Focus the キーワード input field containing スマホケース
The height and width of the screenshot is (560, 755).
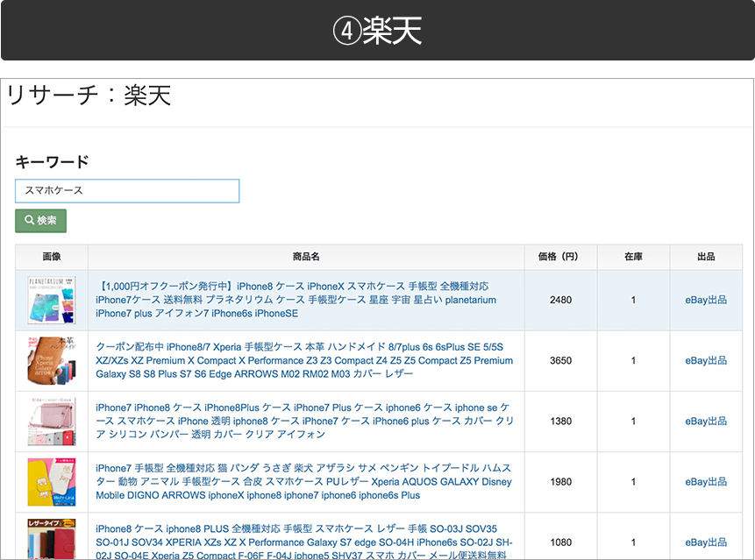click(127, 190)
